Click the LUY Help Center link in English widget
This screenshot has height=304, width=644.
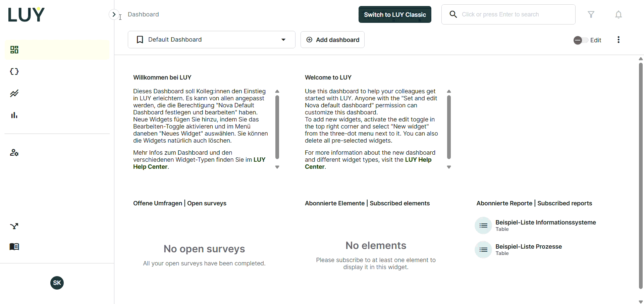418,160
